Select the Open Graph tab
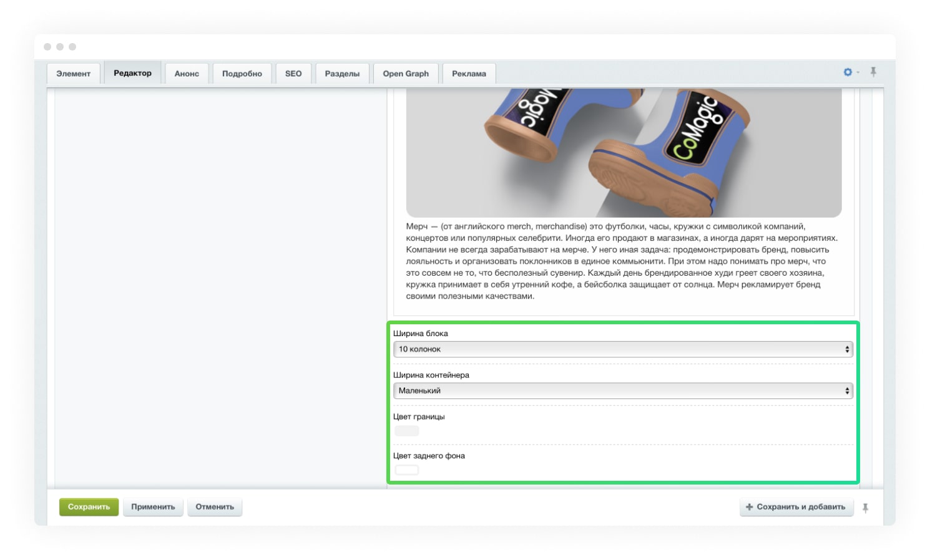The height and width of the screenshot is (560, 930). coord(406,74)
